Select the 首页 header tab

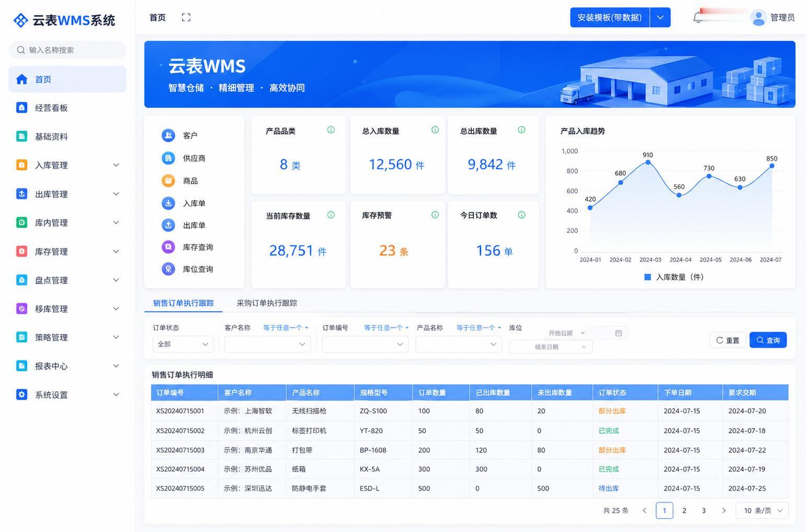(x=157, y=17)
